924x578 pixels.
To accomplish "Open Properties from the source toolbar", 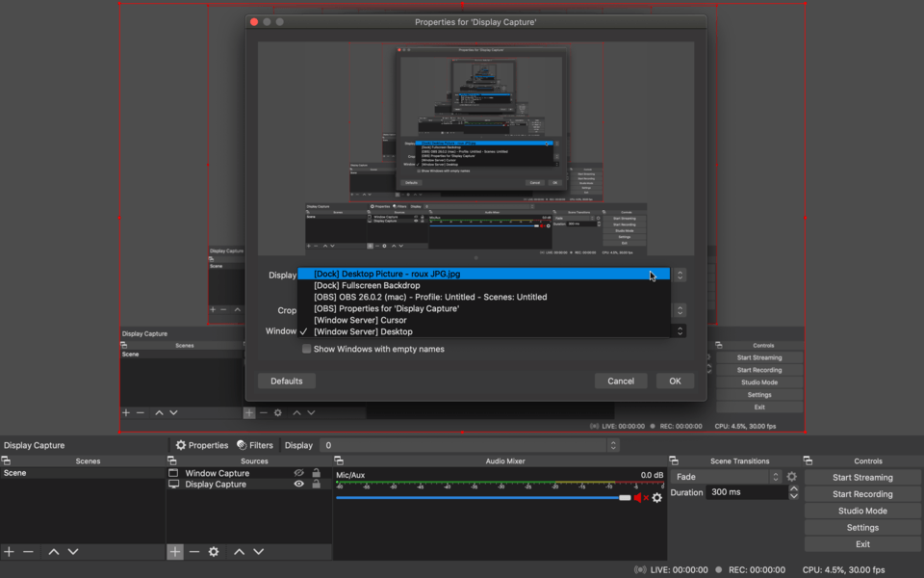I will tap(201, 445).
